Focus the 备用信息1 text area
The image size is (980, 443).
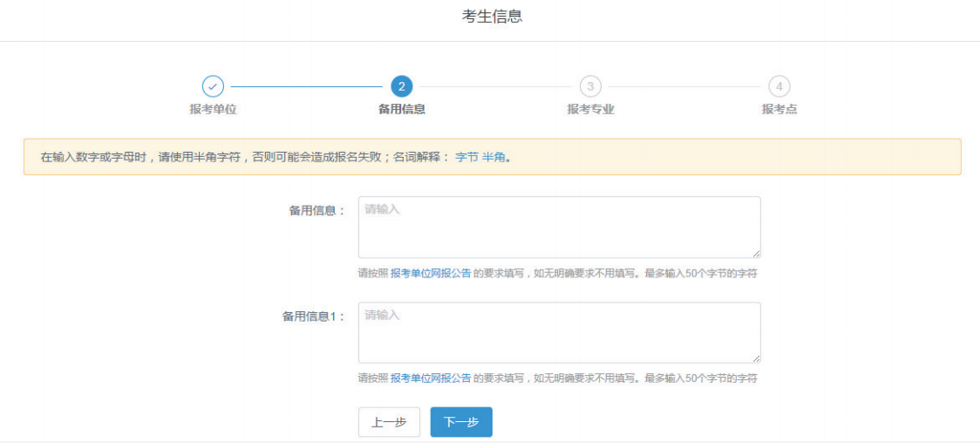click(x=560, y=332)
